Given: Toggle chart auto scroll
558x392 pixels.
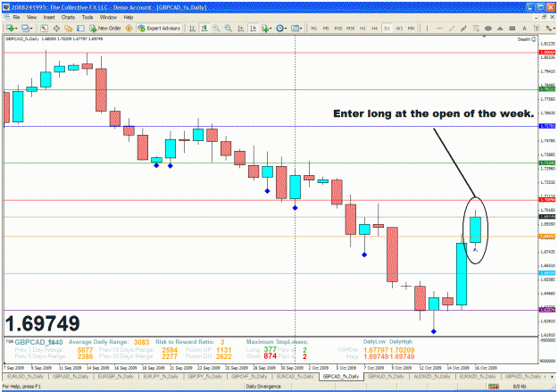Looking at the screenshot, I should pyautogui.click(x=240, y=28).
